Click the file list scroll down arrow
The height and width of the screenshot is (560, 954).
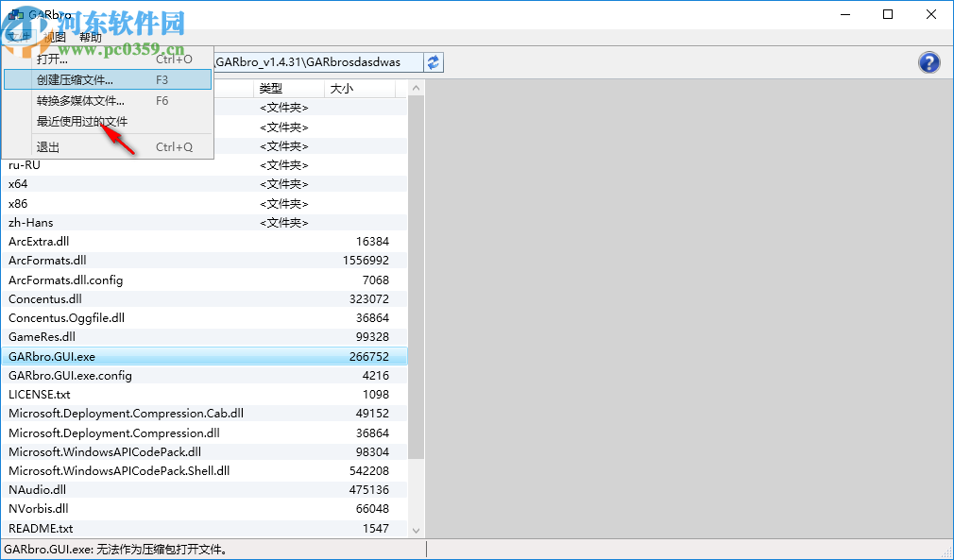[417, 530]
